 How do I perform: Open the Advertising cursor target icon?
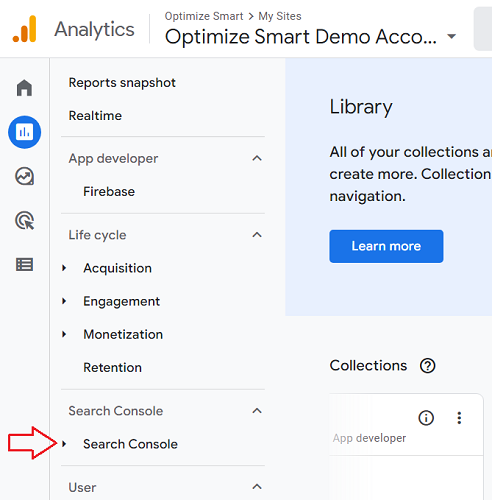tap(25, 220)
